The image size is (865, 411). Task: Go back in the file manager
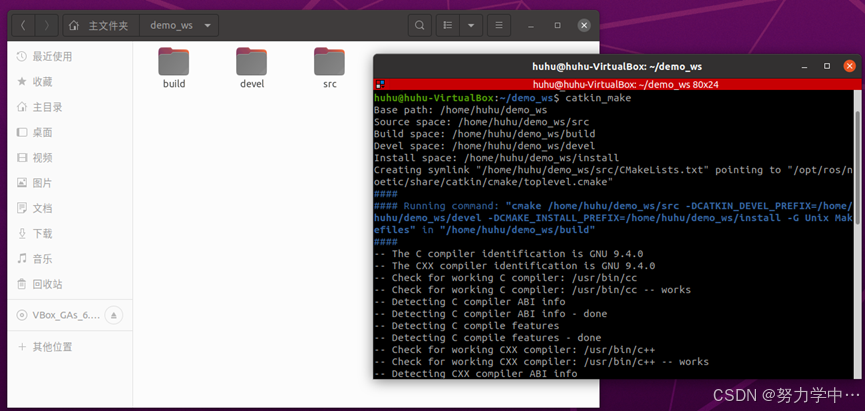[23, 25]
